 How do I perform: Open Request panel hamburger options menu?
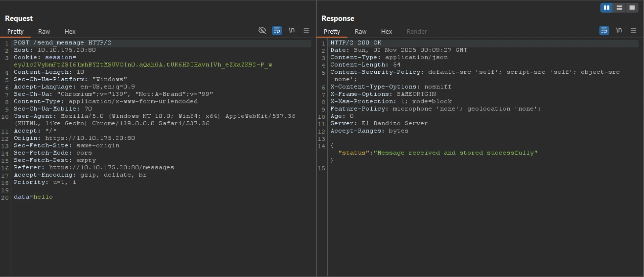tap(306, 30)
